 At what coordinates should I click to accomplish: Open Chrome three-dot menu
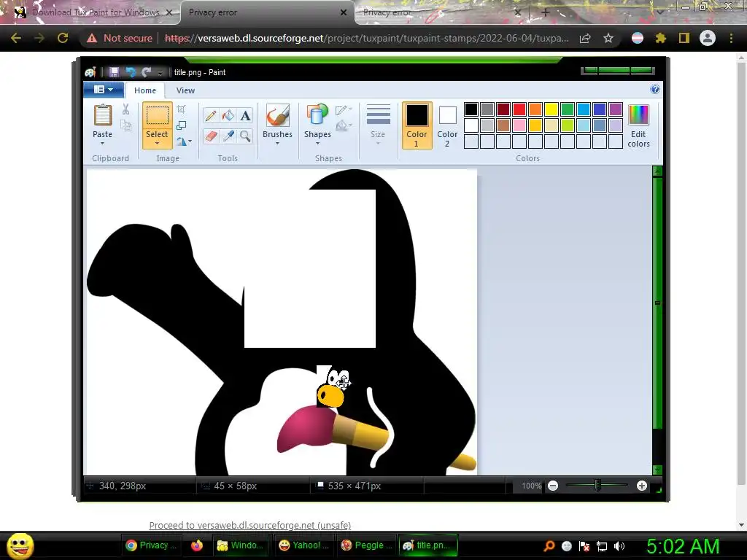731,38
